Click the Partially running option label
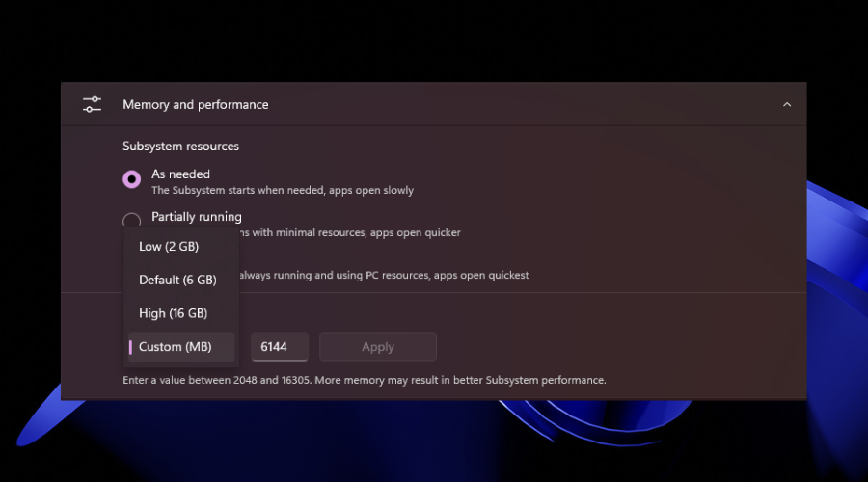 point(197,216)
